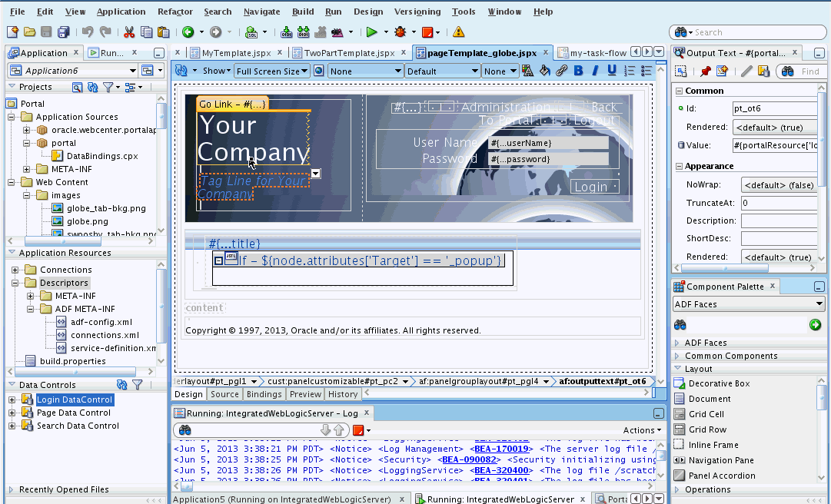Open the BEA-090082 log link
831x504 pixels.
[469, 459]
